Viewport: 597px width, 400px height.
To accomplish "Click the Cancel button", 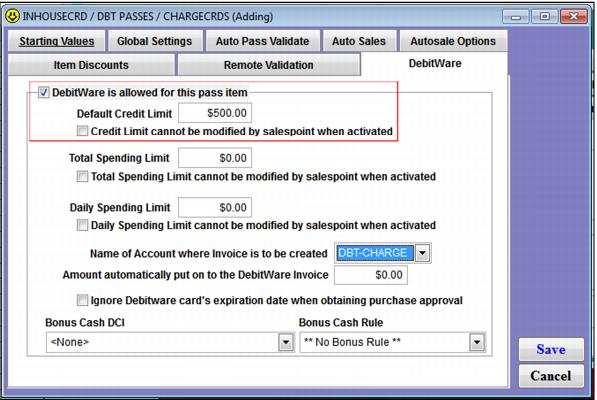I will (551, 376).
